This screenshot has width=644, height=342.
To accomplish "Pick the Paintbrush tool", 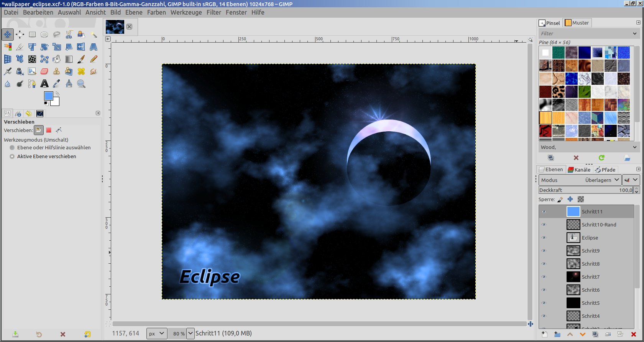I will (x=81, y=59).
